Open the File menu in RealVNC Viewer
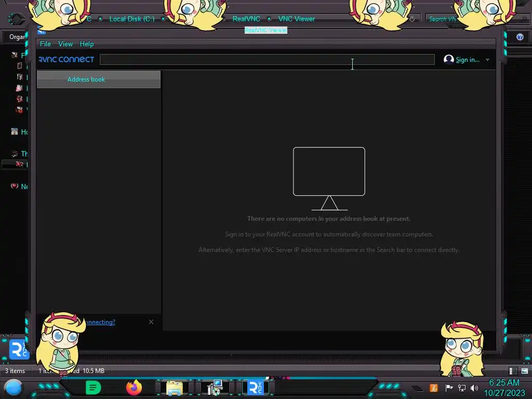Screen dimensions: 532x399 (45, 44)
